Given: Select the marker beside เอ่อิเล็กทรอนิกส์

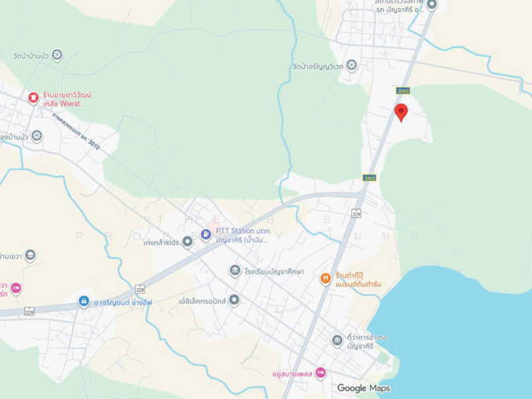Looking at the screenshot, I should click(234, 301).
